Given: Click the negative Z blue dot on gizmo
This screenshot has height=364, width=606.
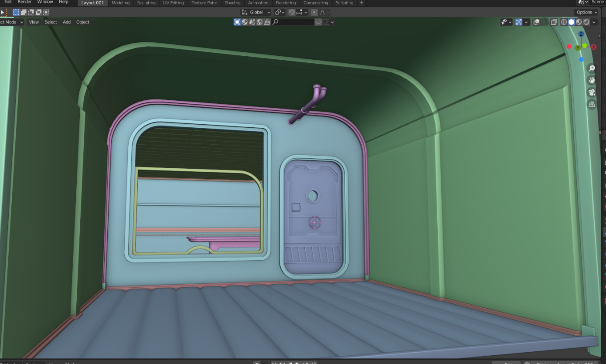Looking at the screenshot, I should click(581, 59).
